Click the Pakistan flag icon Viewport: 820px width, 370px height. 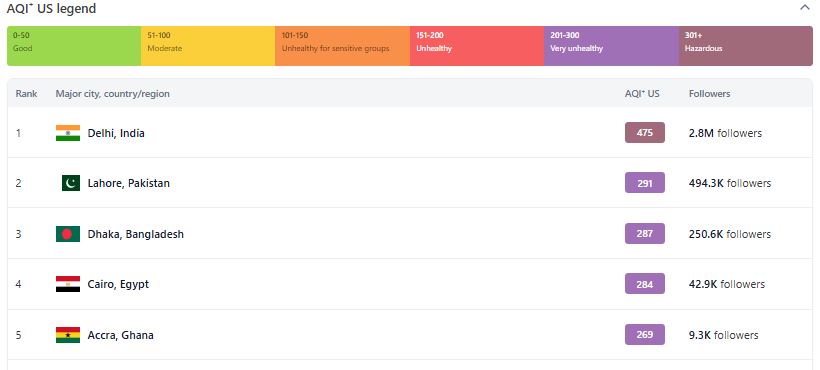coord(71,183)
